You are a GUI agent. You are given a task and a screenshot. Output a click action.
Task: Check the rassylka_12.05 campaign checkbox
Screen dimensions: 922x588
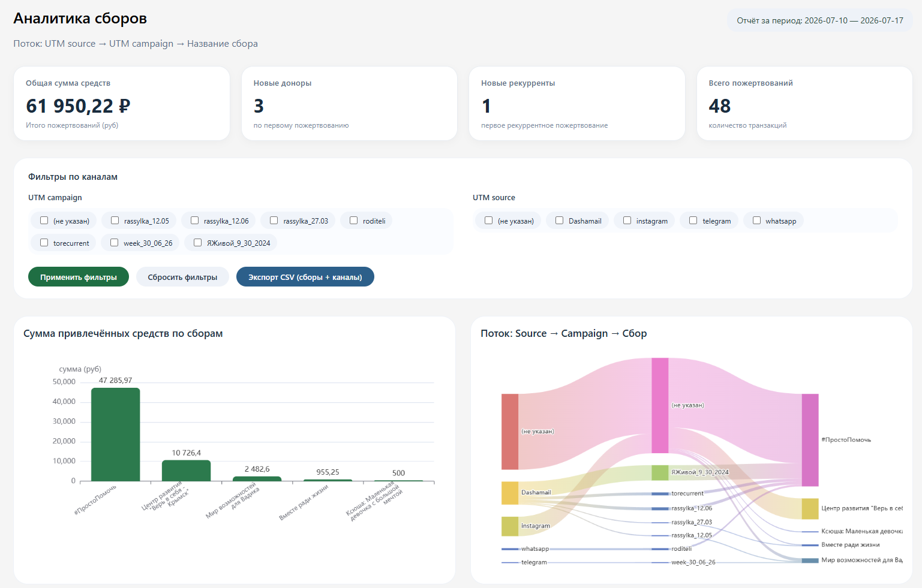[115, 221]
